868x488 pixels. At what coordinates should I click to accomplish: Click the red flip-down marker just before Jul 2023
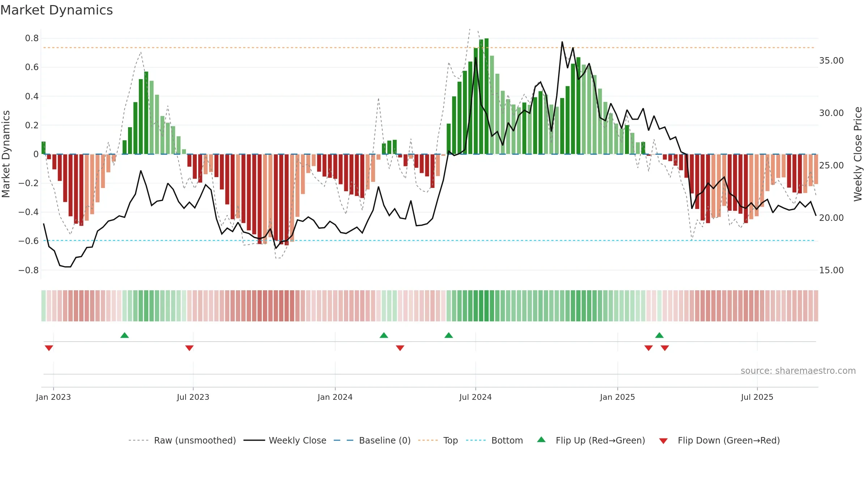(x=189, y=348)
